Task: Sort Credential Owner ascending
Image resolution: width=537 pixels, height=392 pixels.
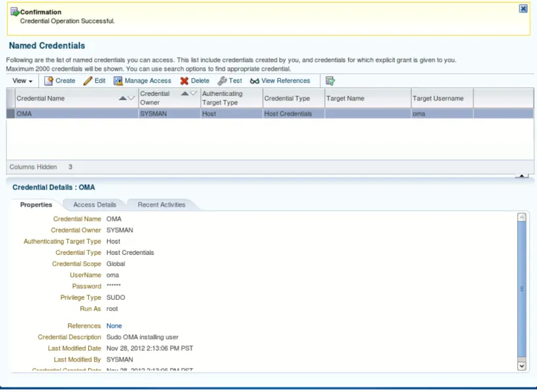Action: coord(185,93)
